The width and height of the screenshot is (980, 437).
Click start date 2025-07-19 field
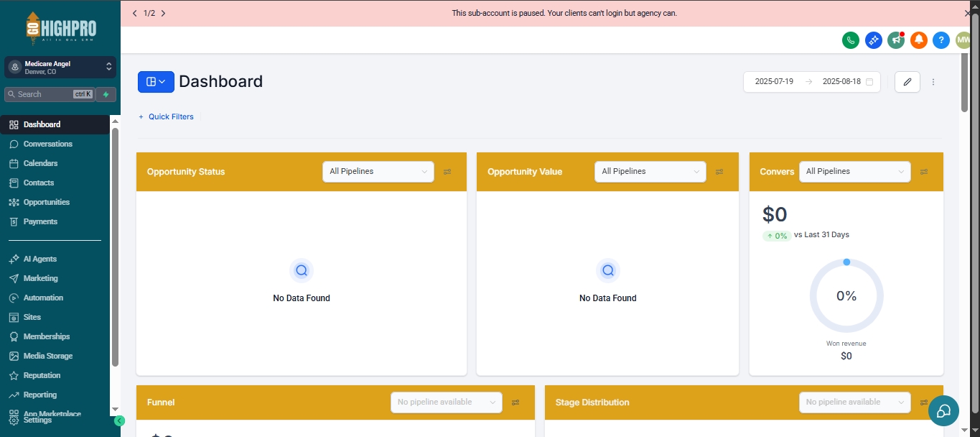[x=774, y=82]
